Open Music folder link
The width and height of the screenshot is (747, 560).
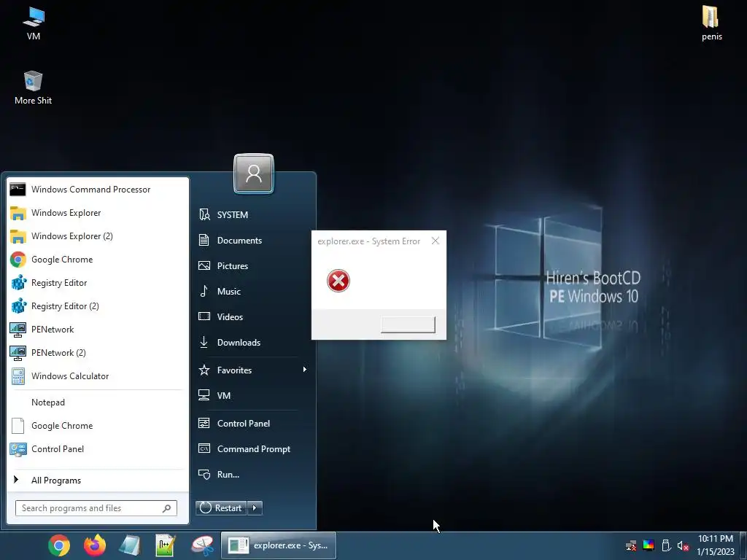252,292
